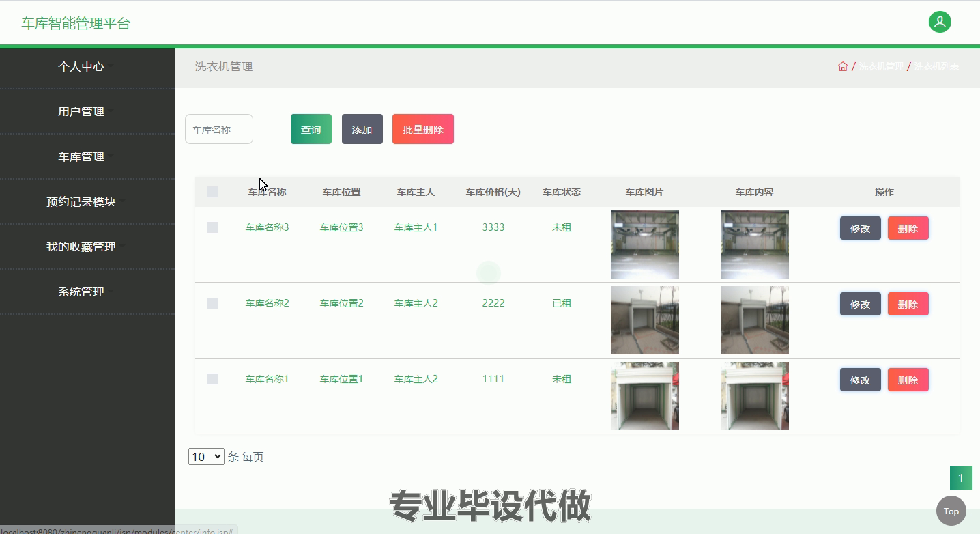The height and width of the screenshot is (534, 980).
Task: Open 车库内容 thumbnail of 车库名称1
Action: [x=755, y=396]
